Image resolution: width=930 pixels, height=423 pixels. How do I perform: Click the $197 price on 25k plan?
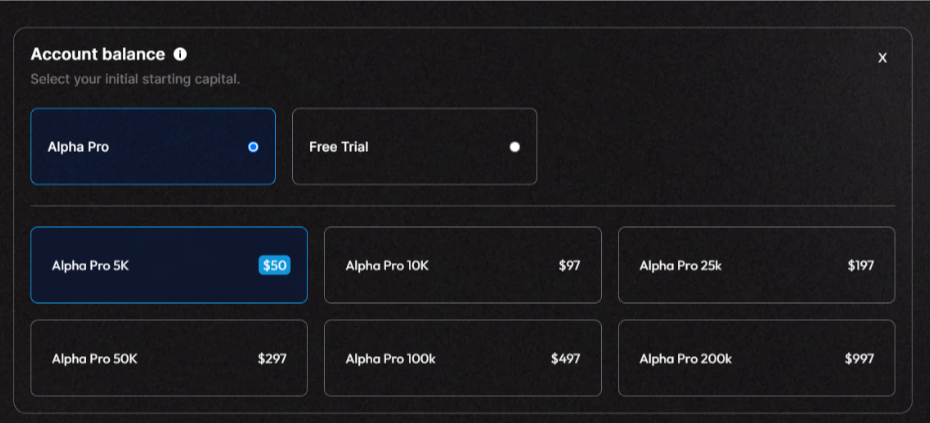860,266
